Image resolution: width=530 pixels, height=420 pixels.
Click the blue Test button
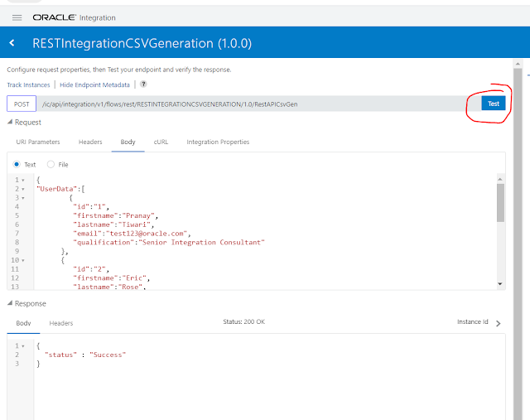[494, 104]
